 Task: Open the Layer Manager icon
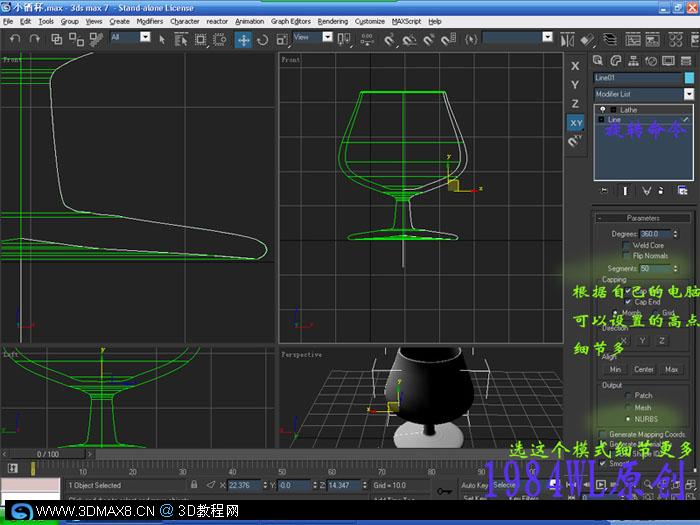pyautogui.click(x=610, y=40)
